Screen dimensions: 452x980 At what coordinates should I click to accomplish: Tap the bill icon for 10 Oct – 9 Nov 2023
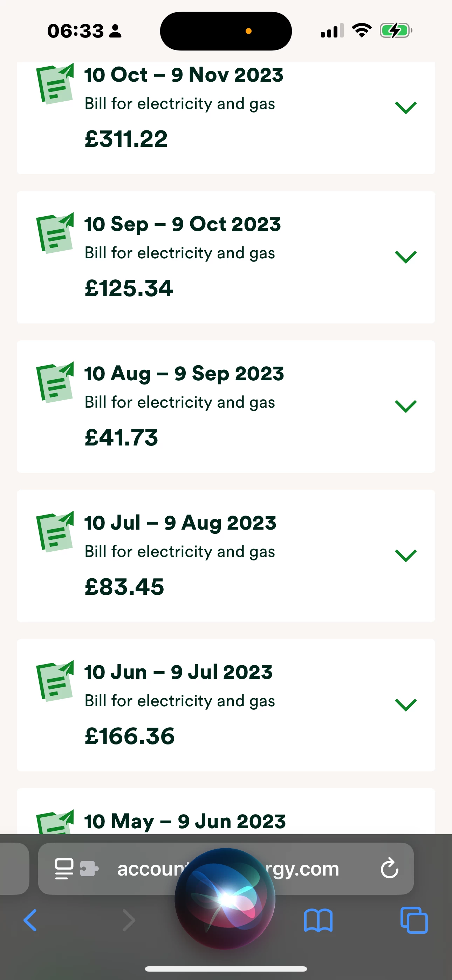[x=55, y=84]
